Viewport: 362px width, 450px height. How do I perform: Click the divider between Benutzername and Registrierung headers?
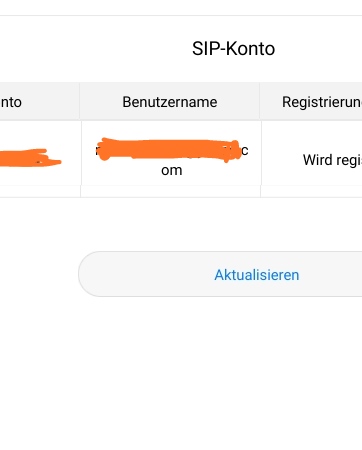[x=260, y=101]
